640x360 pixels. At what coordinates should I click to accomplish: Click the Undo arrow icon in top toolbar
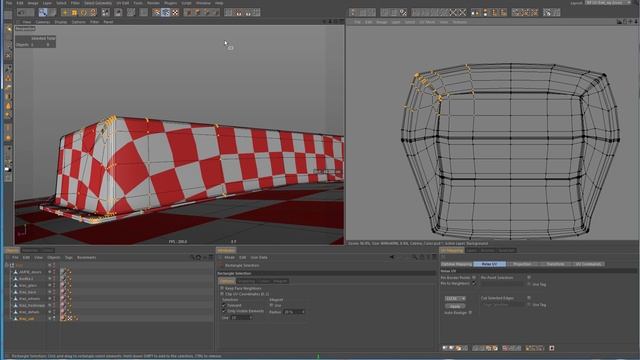[20, 13]
